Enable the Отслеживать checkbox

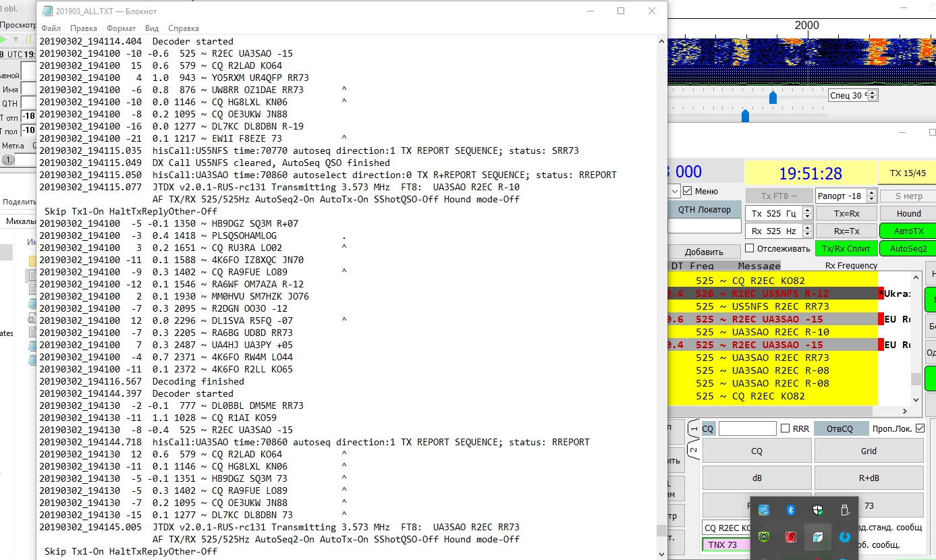749,248
